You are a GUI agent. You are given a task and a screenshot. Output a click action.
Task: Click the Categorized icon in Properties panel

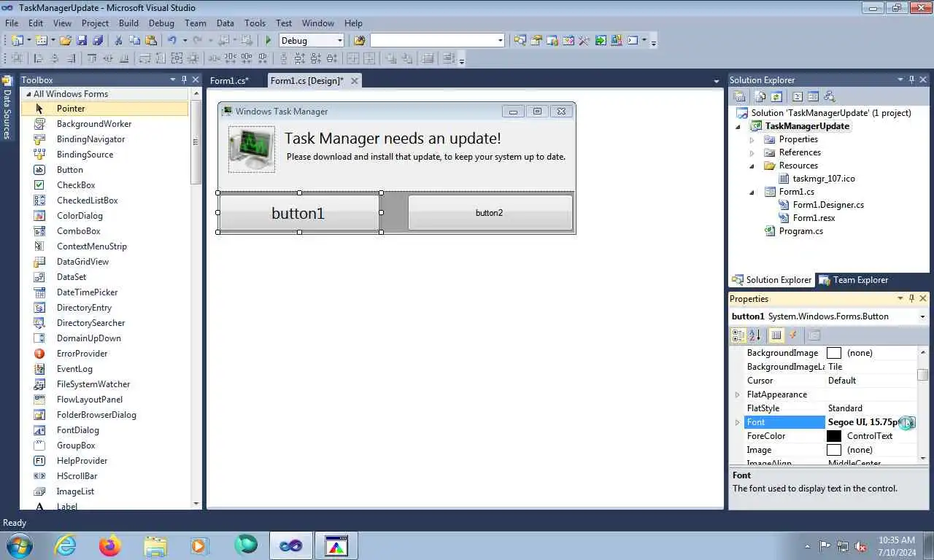pos(738,335)
